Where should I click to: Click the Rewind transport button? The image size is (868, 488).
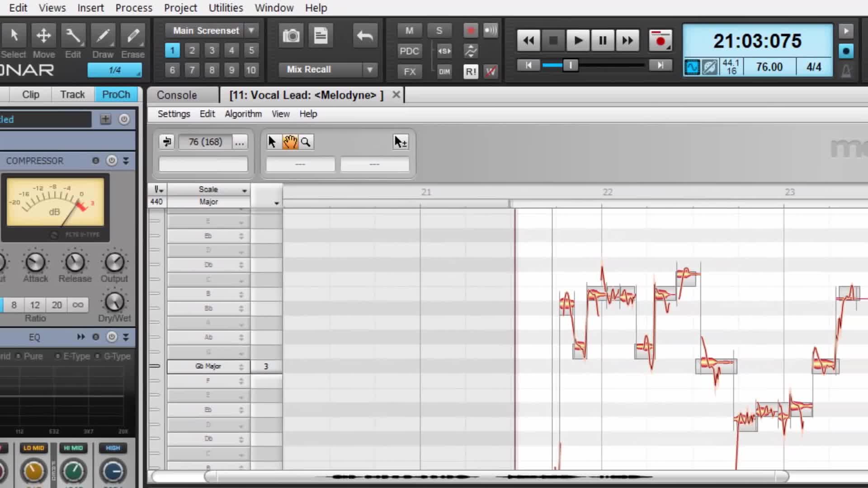click(x=528, y=41)
